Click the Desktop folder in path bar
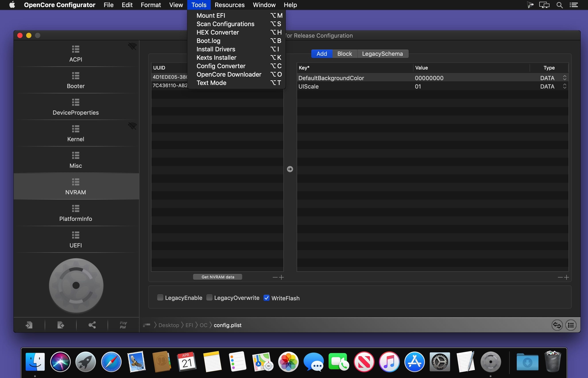 tap(169, 325)
